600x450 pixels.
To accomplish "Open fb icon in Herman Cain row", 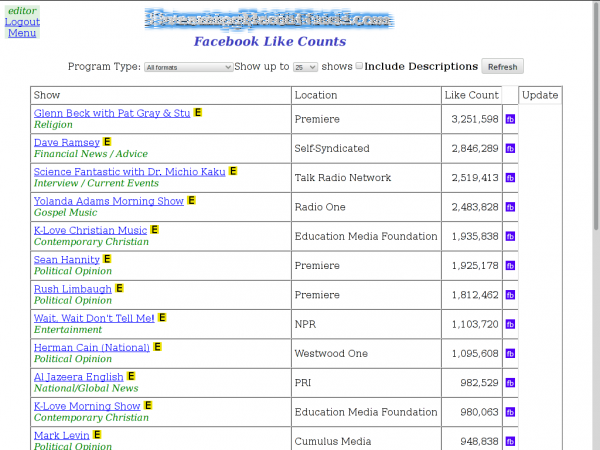I will coord(510,353).
